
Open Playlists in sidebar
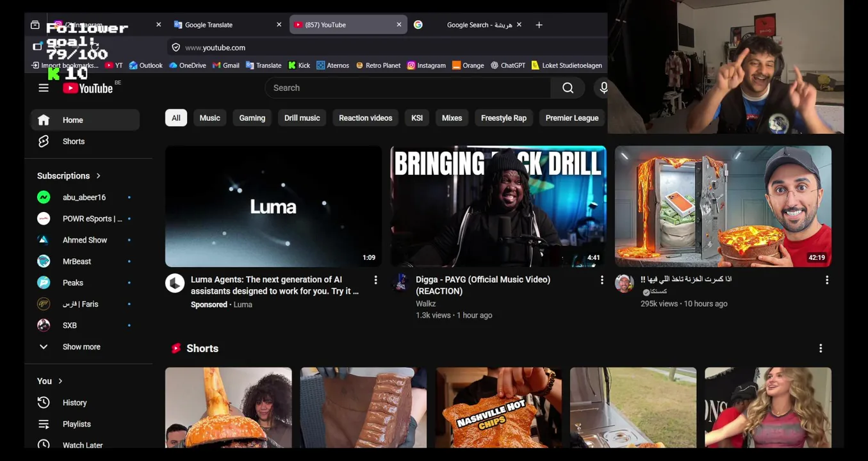85,424
